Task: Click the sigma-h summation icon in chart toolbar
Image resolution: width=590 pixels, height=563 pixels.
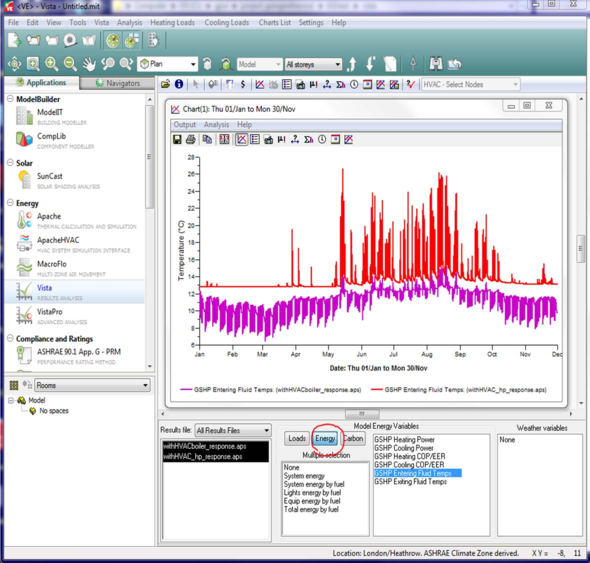Action: [309, 140]
